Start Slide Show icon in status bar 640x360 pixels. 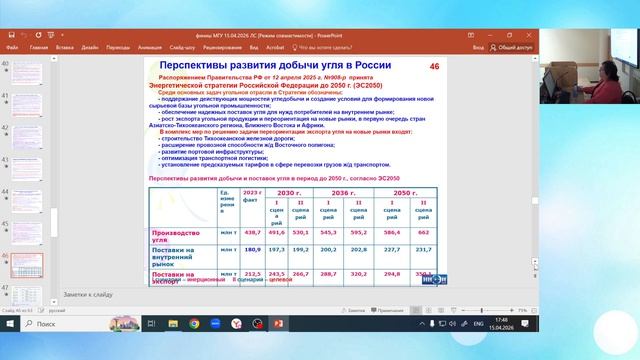(453, 311)
